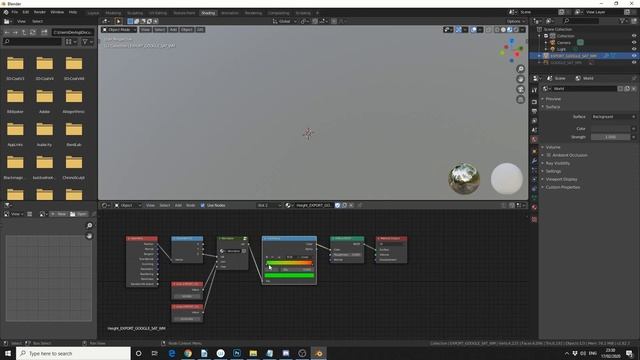Click the viewport header Object button
Image resolution: width=640 pixels, height=360 pixels.
187,30
